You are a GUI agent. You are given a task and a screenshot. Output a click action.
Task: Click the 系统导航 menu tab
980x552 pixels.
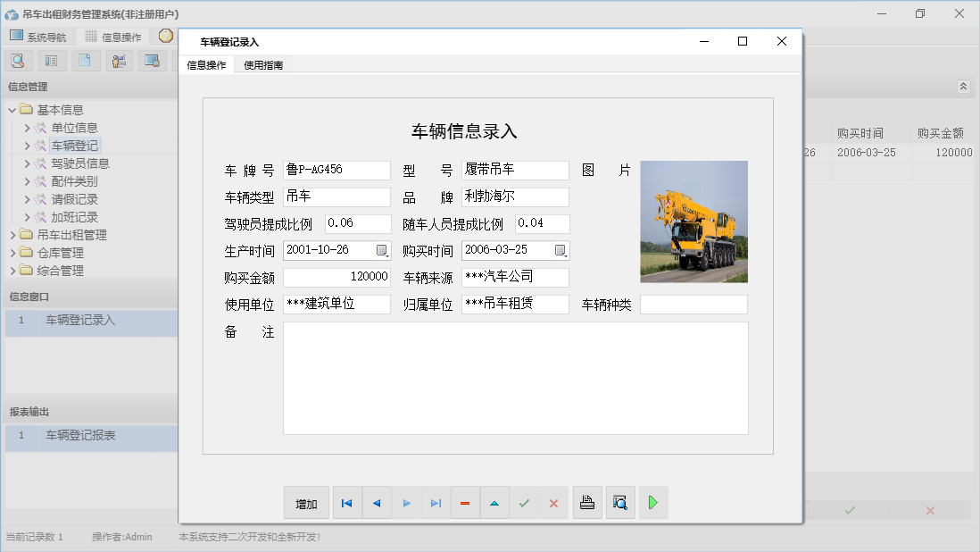click(x=39, y=37)
